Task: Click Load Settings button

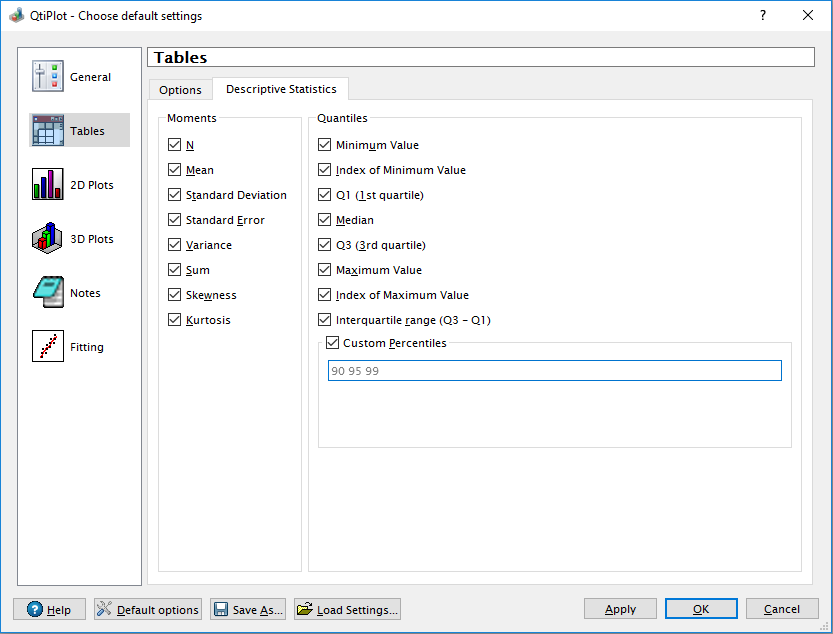Action: (348, 609)
